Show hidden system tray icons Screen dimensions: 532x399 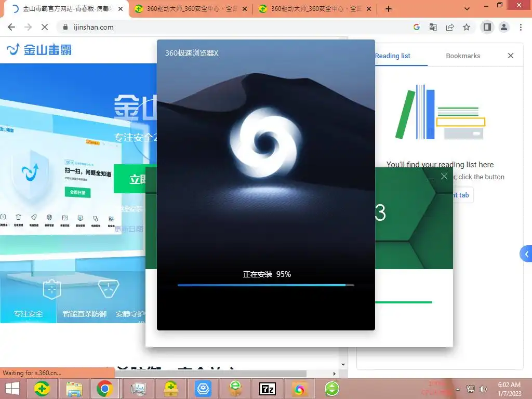(x=458, y=389)
